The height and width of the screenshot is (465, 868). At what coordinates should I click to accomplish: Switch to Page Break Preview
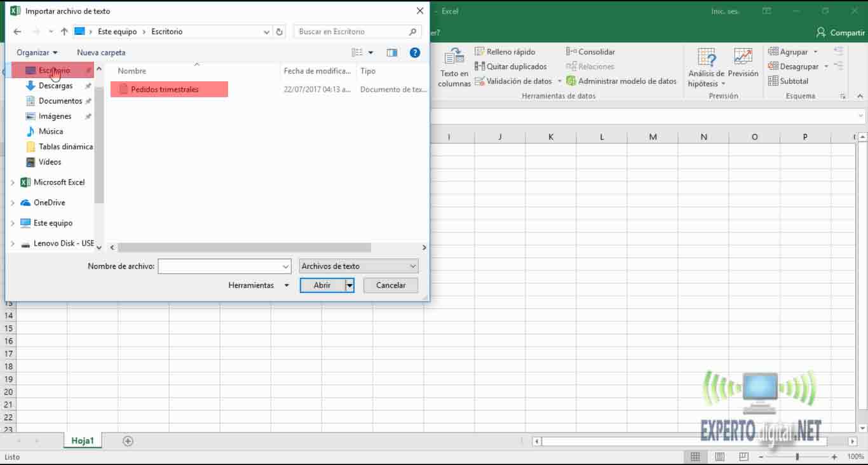[x=742, y=456]
